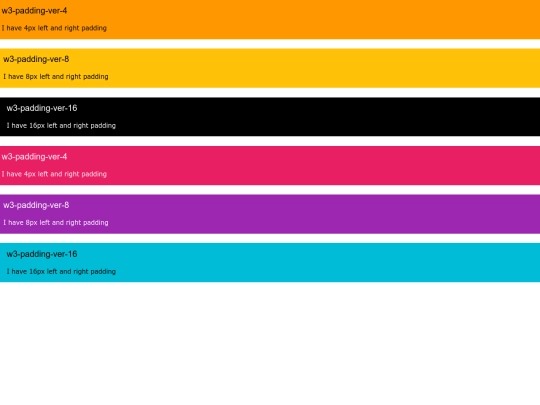Click the 'w3-padding-ver-4' heading in the orange block

pyautogui.click(x=34, y=11)
